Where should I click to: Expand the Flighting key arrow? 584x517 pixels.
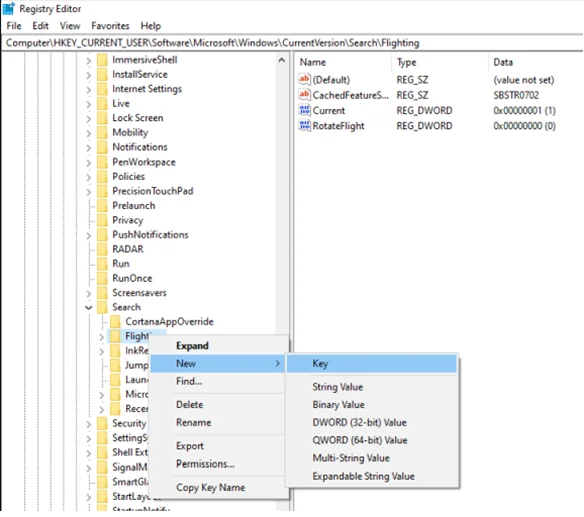coord(102,337)
